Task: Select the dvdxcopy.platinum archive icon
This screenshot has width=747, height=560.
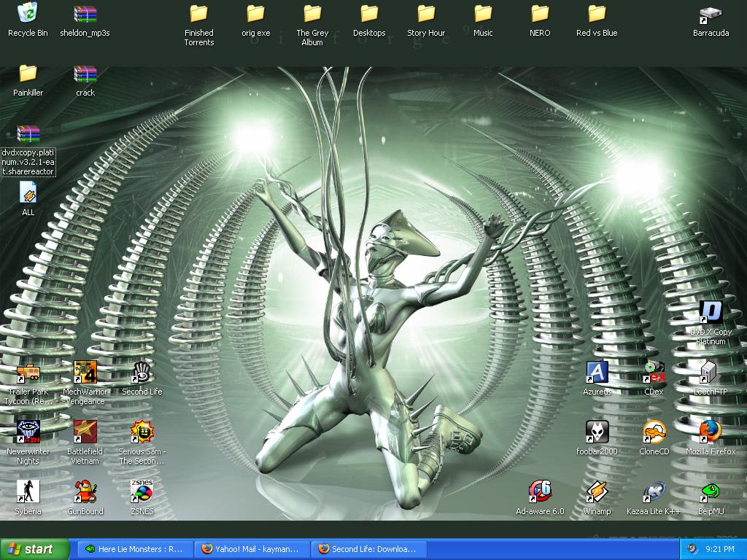Action: point(28,134)
